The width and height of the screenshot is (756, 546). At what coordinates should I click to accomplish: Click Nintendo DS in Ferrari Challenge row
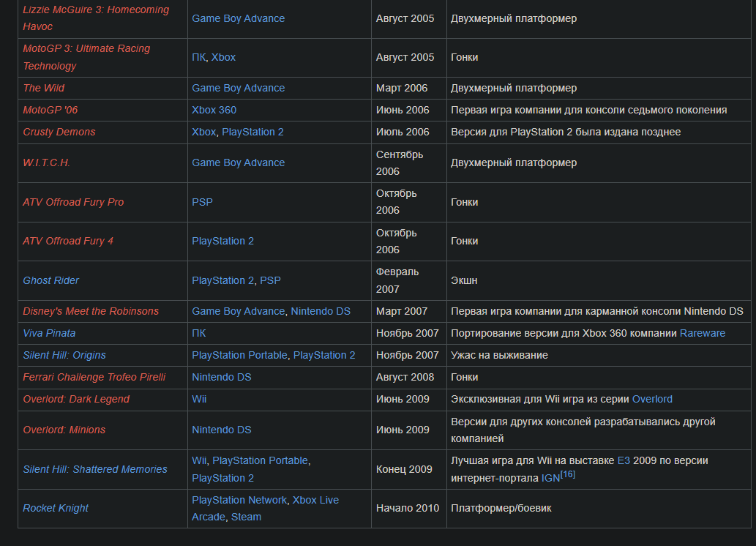tap(221, 377)
